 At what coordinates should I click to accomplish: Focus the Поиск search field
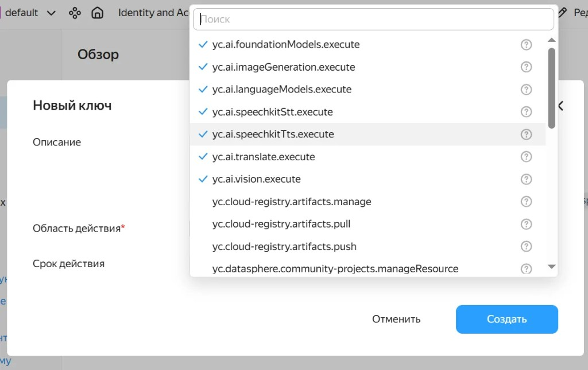pos(373,19)
